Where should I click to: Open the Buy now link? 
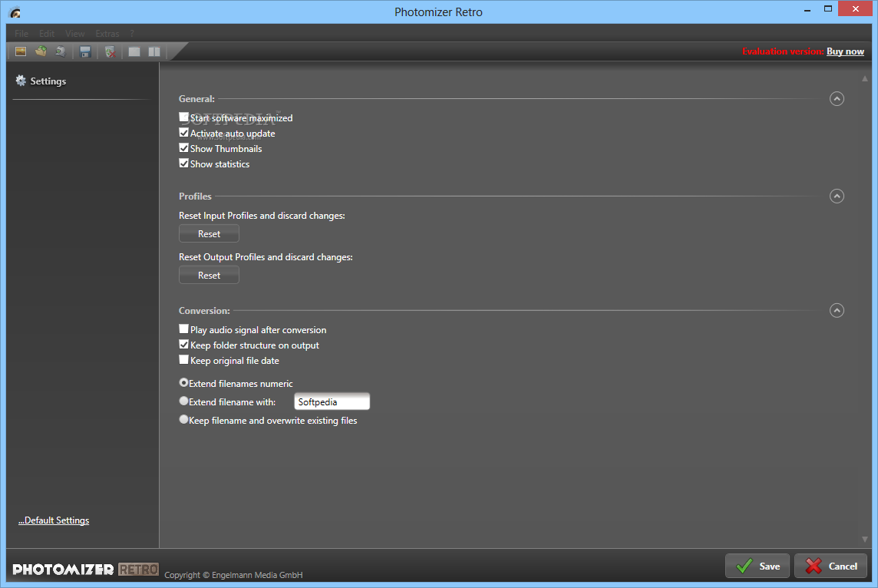pyautogui.click(x=845, y=51)
